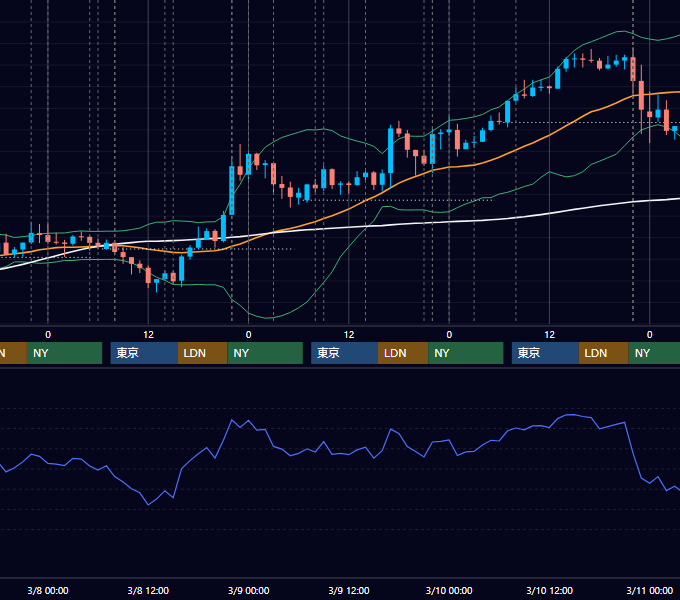Select the LDN session block on 3/10

(604, 353)
